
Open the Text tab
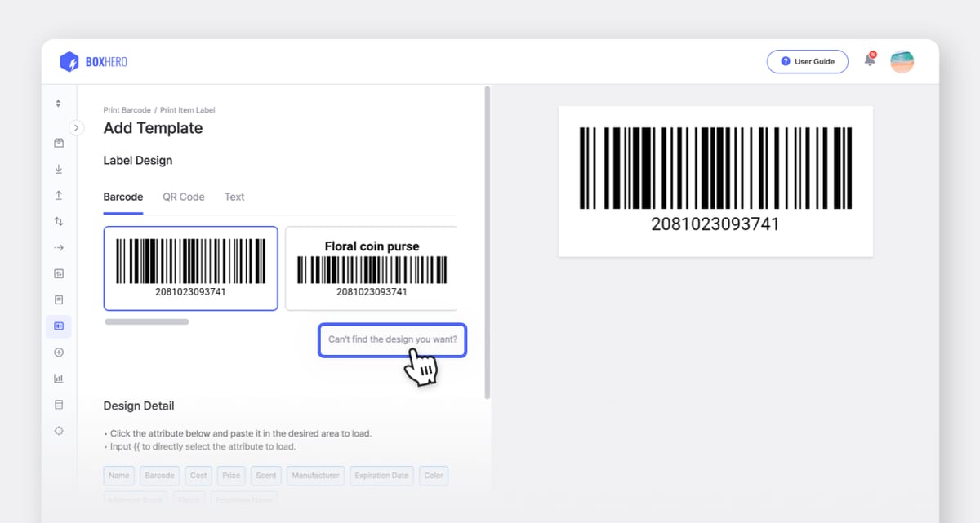click(x=234, y=197)
